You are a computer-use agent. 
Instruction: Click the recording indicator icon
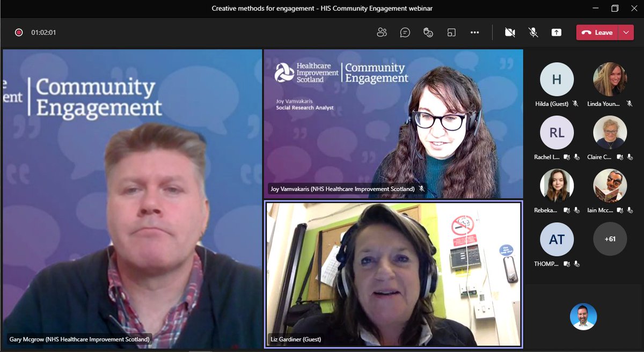tap(19, 32)
